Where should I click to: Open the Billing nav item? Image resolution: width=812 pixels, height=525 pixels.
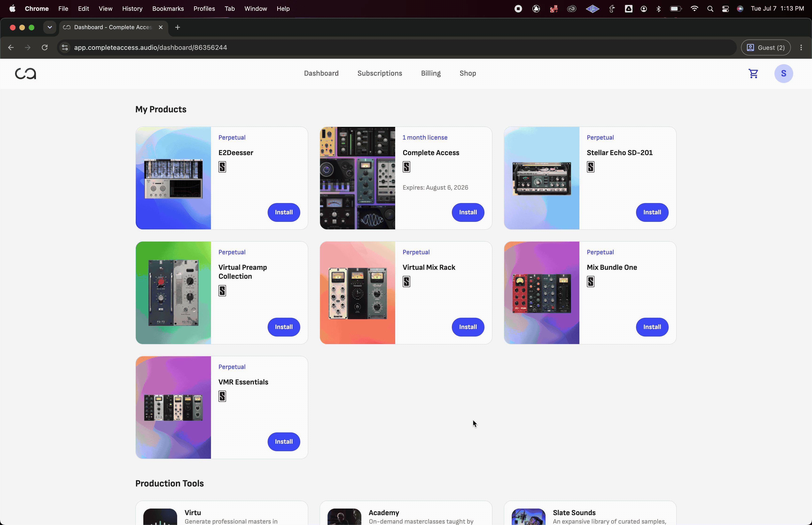coord(431,73)
